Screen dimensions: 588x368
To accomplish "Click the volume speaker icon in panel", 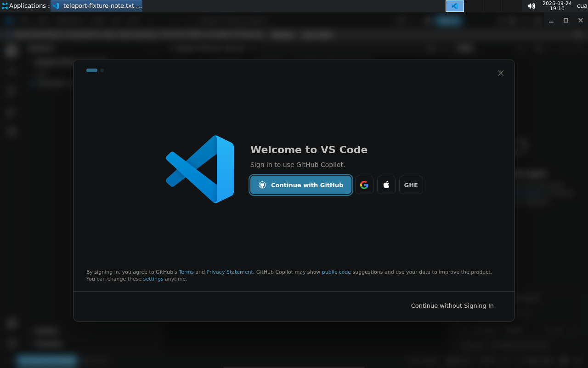I will click(531, 6).
